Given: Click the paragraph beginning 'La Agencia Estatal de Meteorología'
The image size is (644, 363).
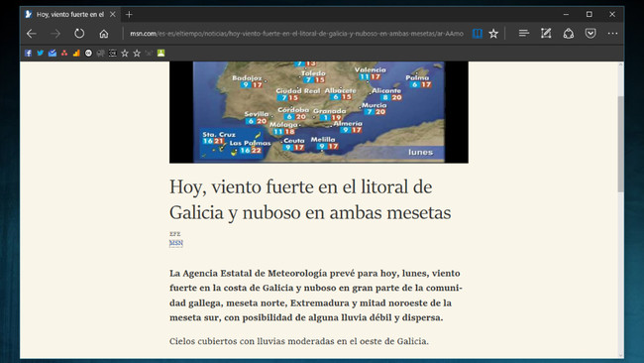Looking at the screenshot, I should (316, 296).
